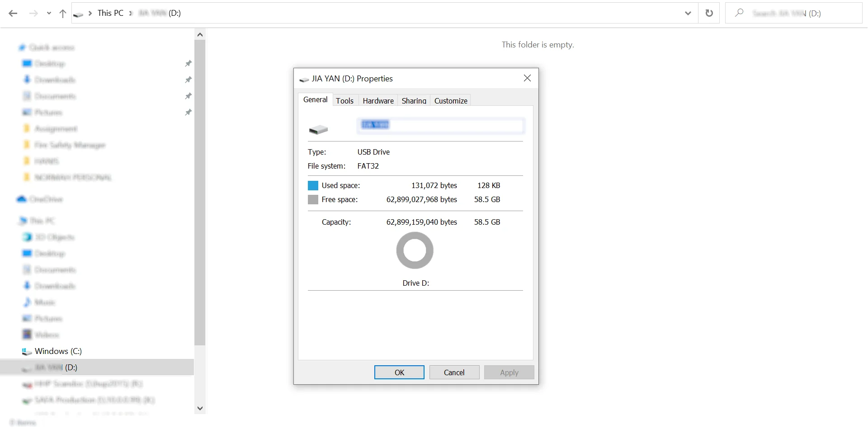Open Downloads icon under Quick access

coord(27,80)
